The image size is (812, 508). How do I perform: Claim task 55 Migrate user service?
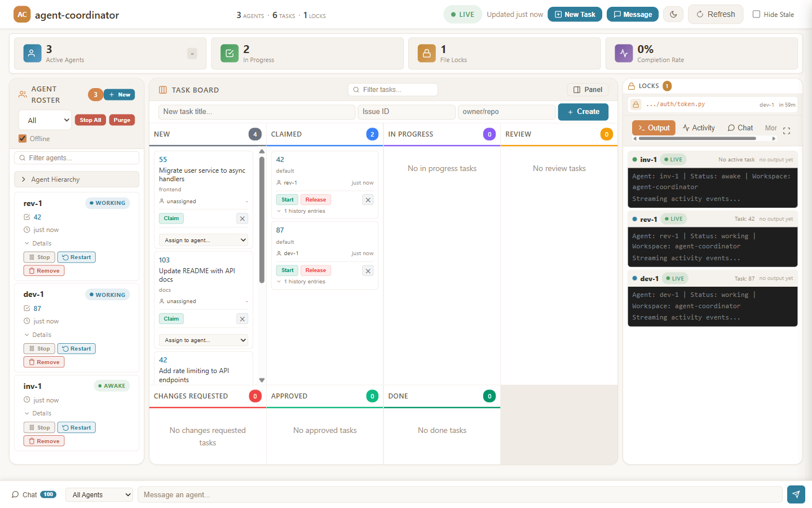point(171,218)
